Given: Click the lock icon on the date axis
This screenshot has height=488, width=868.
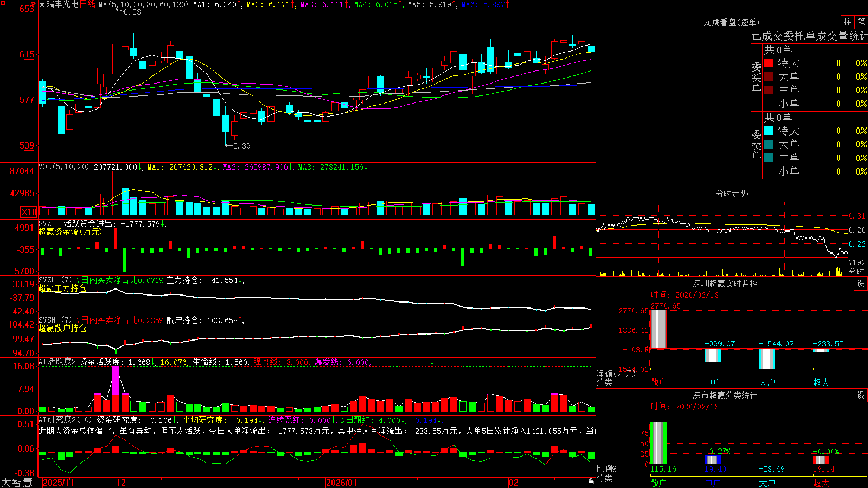Looking at the screenshot, I should coord(591,481).
